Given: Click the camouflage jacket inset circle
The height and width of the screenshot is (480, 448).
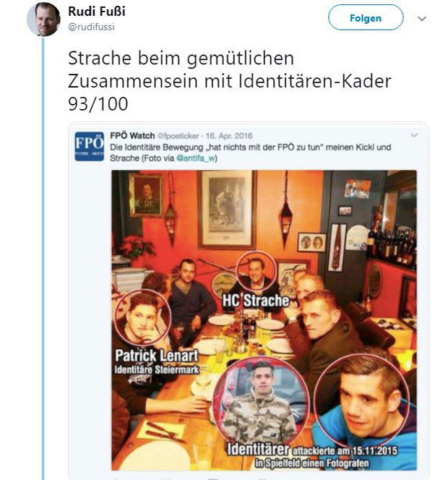Looking at the screenshot, I should (262, 400).
